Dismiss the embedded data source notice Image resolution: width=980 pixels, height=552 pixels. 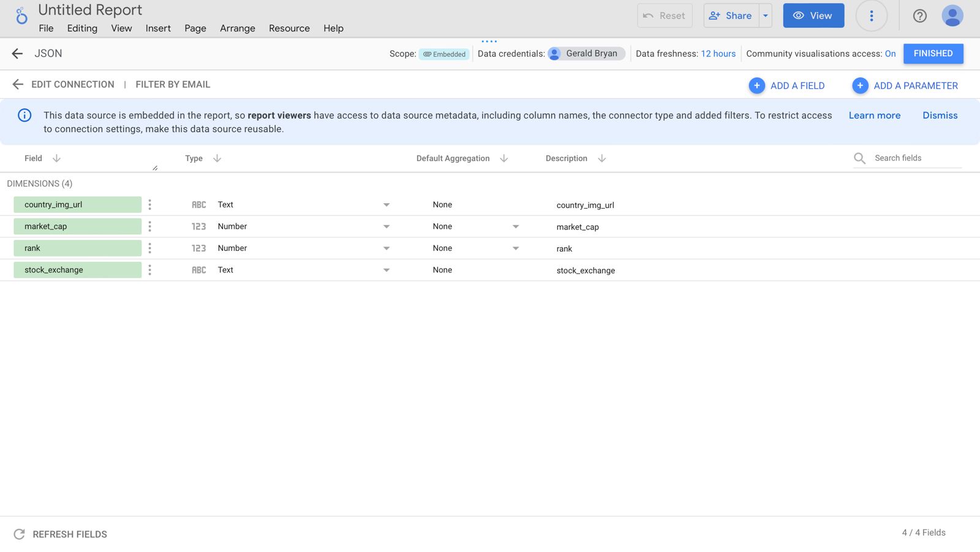coord(940,115)
